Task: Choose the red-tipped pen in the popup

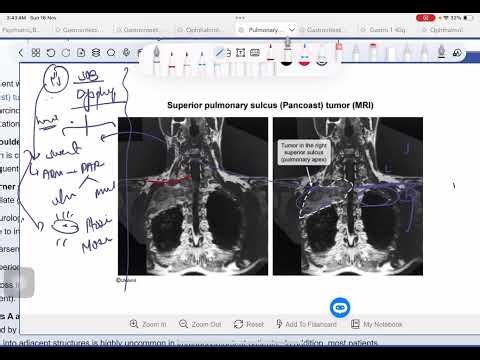Action: coord(270,52)
